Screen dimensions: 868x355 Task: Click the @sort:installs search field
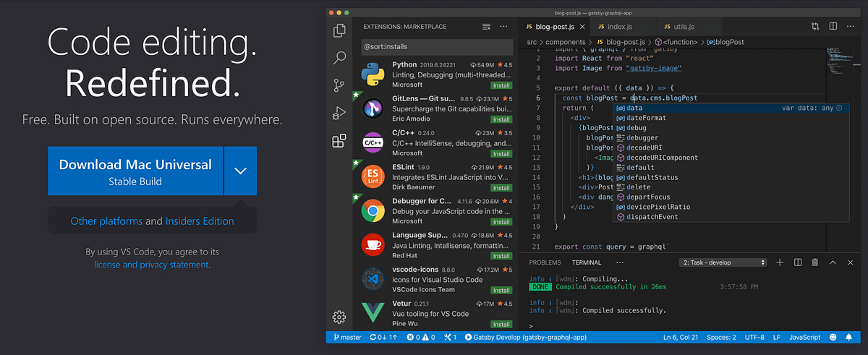coord(437,47)
